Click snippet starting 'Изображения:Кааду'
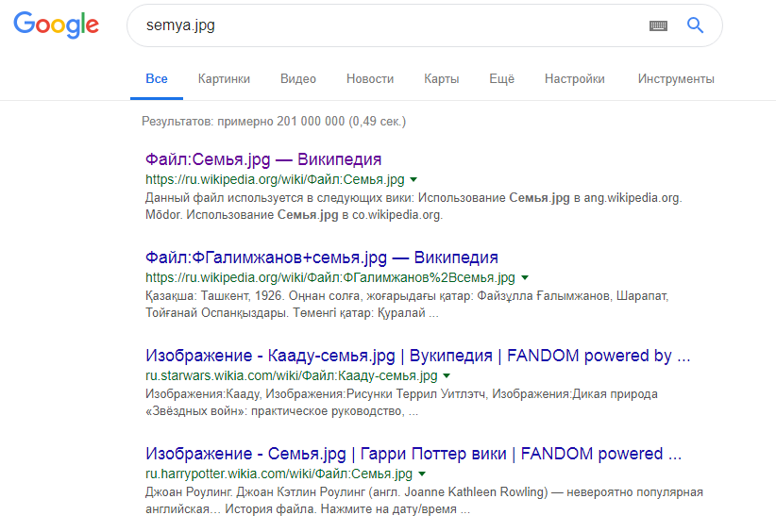776x532 pixels. [x=401, y=403]
